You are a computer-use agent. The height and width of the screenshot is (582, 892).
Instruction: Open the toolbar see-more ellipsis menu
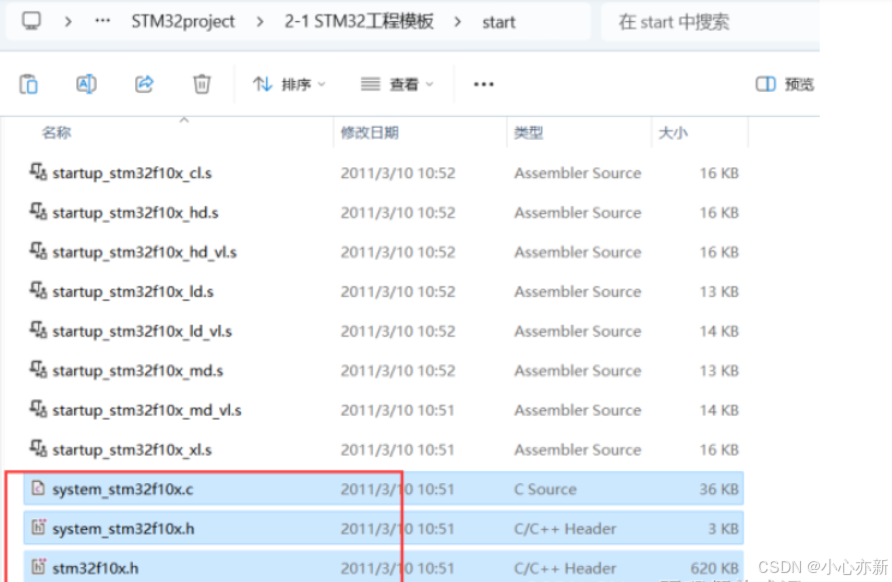[484, 84]
